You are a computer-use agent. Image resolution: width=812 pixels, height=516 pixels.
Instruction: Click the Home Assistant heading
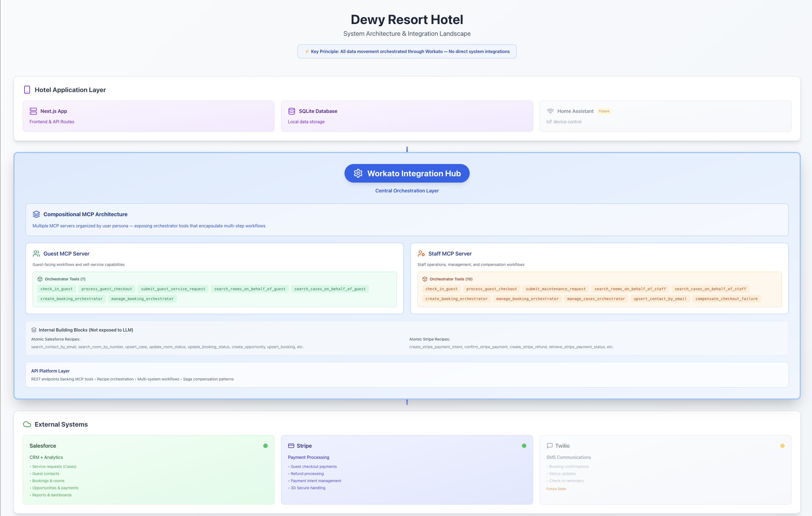[x=575, y=111]
